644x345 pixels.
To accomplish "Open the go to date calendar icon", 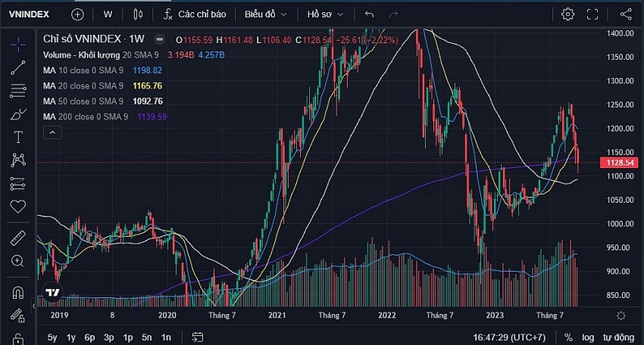I will [x=198, y=337].
